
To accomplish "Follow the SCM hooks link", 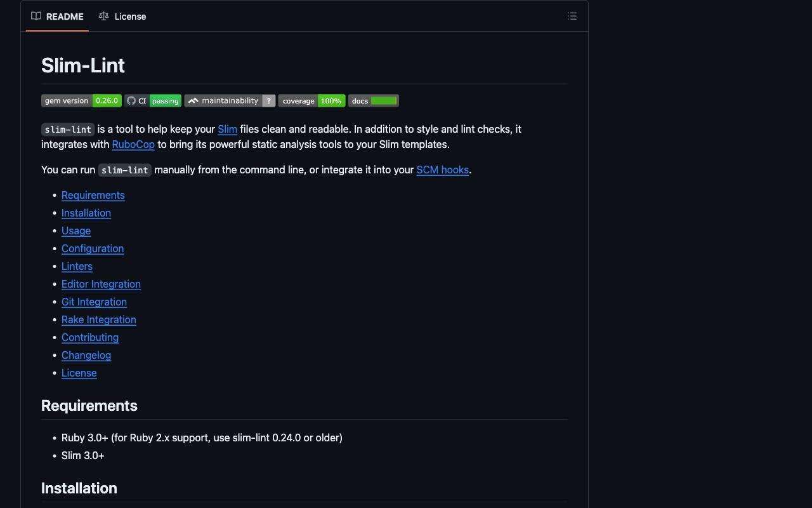I will coord(443,170).
